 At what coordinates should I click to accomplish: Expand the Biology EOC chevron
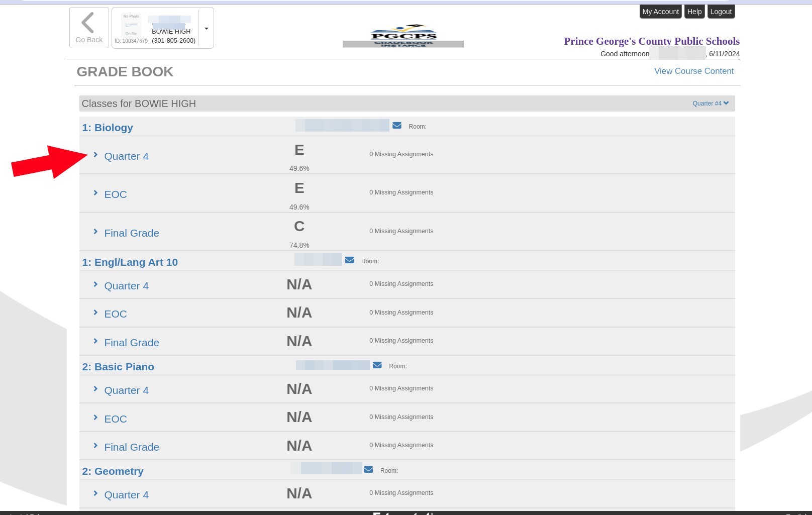click(95, 193)
